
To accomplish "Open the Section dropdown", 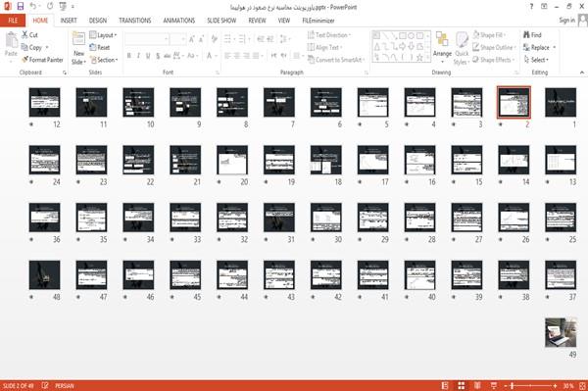I will coord(104,60).
